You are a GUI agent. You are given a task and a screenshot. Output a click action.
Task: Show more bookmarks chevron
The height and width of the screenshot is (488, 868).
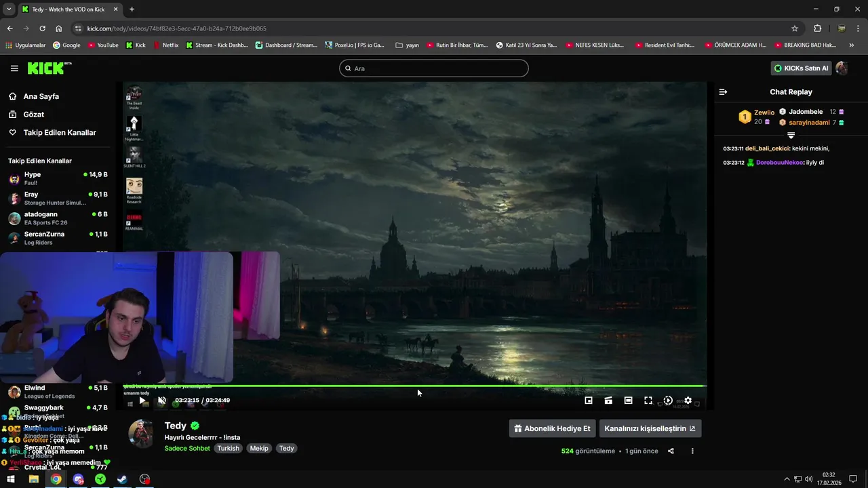pos(852,45)
